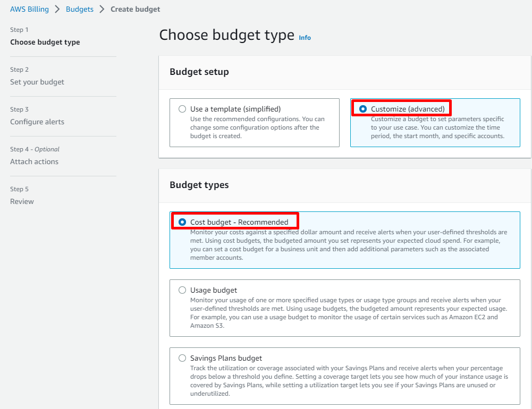Select the Use a template radio button
Viewport: 532px width, 409px height.
[182, 109]
